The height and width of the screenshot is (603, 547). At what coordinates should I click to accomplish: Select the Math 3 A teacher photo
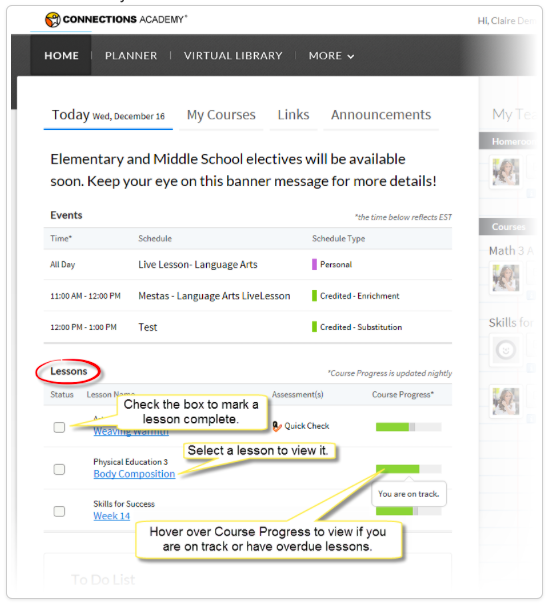[506, 278]
